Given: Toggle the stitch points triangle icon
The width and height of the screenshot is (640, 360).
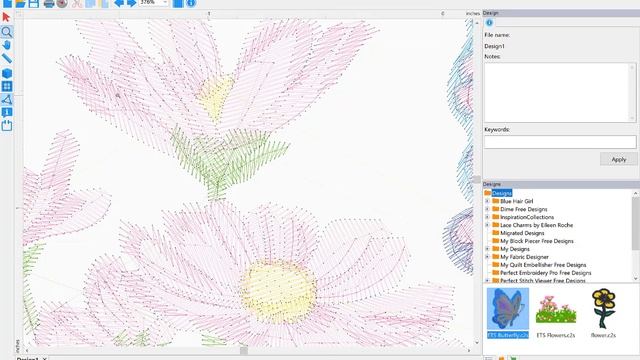Looking at the screenshot, I should click(7, 99).
